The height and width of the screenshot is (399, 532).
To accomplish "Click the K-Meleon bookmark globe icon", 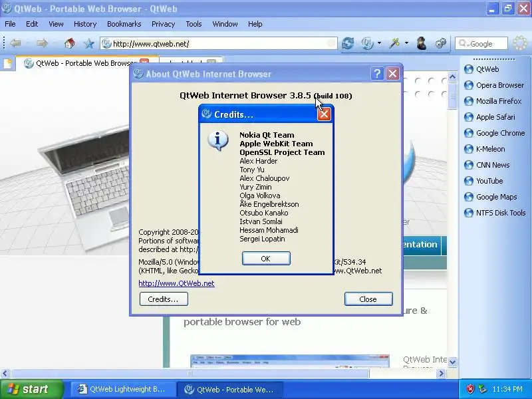I will pos(469,149).
